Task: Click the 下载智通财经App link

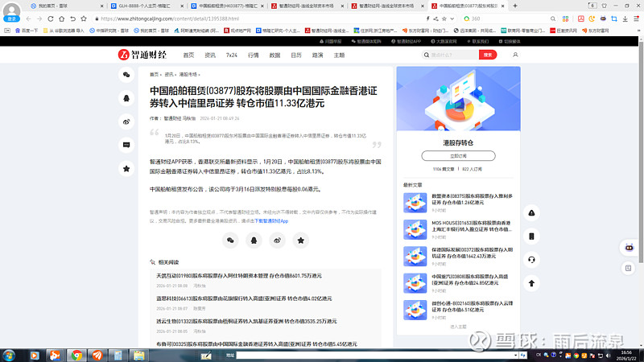Action: 271,220
